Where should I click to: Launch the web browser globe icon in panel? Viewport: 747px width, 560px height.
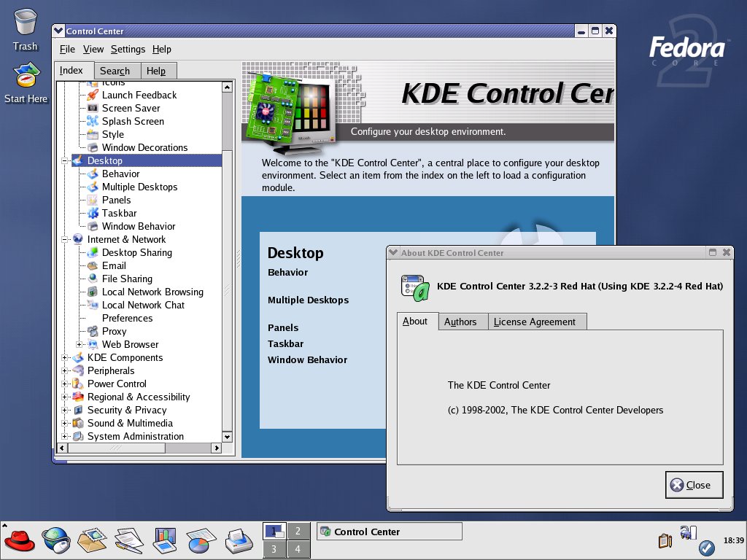pyautogui.click(x=55, y=540)
